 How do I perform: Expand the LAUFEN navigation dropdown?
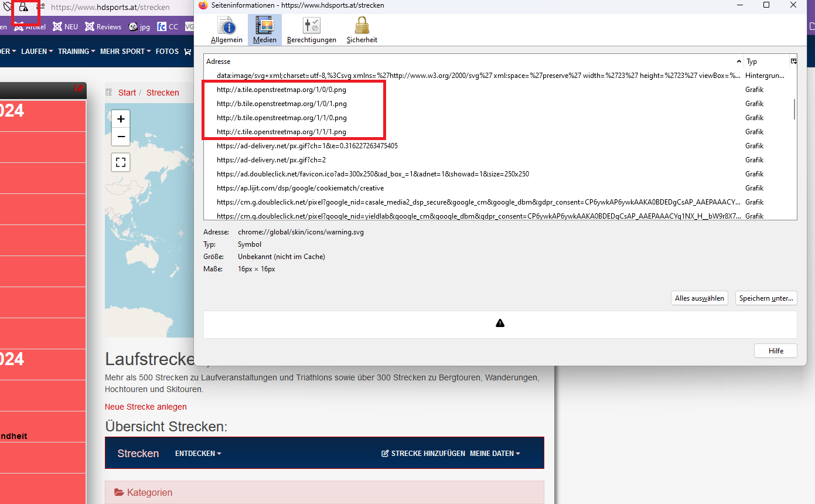[37, 52]
